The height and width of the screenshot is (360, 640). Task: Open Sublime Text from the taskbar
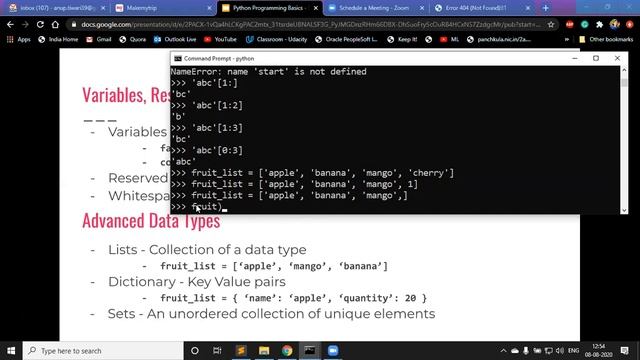coord(241,351)
